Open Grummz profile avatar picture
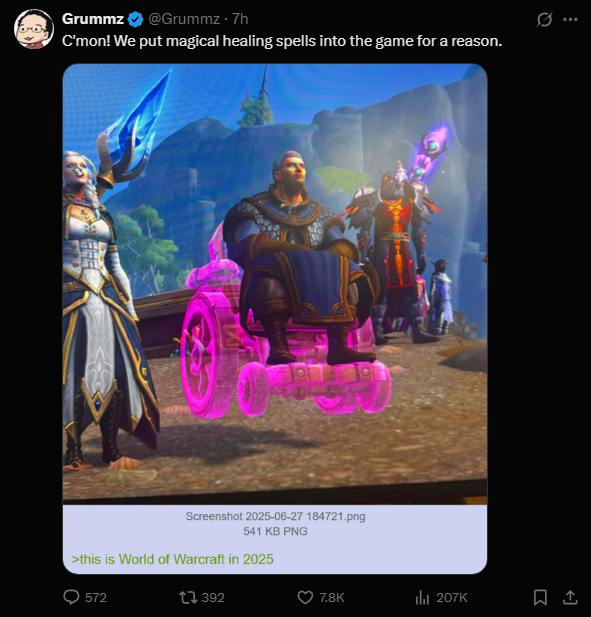The width and height of the screenshot is (591, 617). [x=34, y=29]
